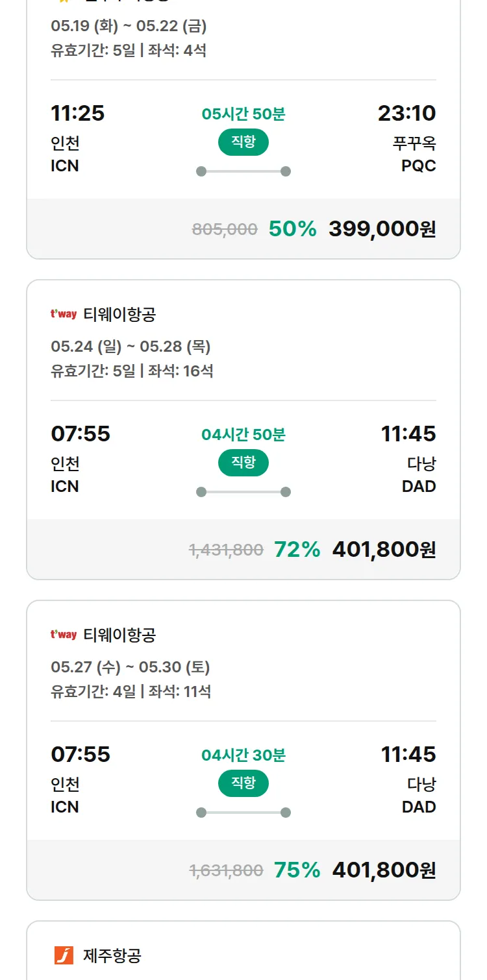Click the 티웨이항공 name on the 05.24 card
The image size is (487, 980).
point(119,315)
